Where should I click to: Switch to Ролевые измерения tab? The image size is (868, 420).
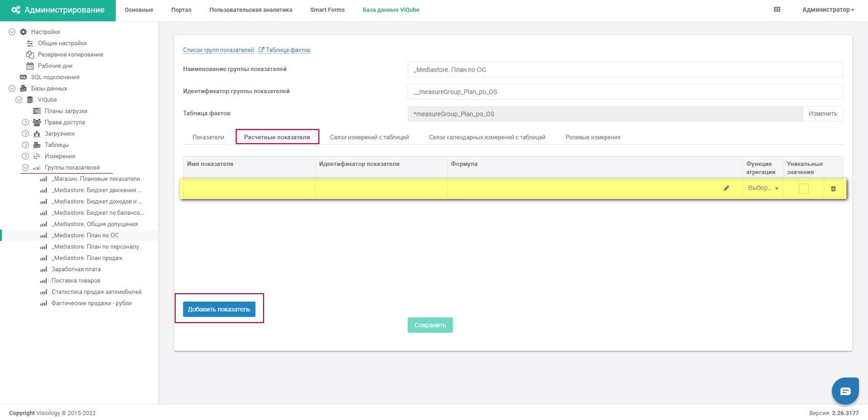(593, 137)
